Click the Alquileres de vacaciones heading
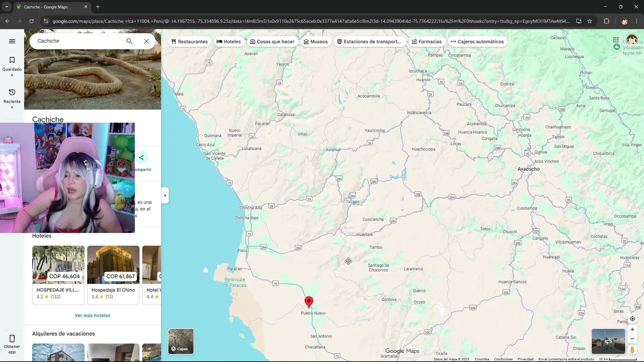The image size is (644, 362). point(63,334)
